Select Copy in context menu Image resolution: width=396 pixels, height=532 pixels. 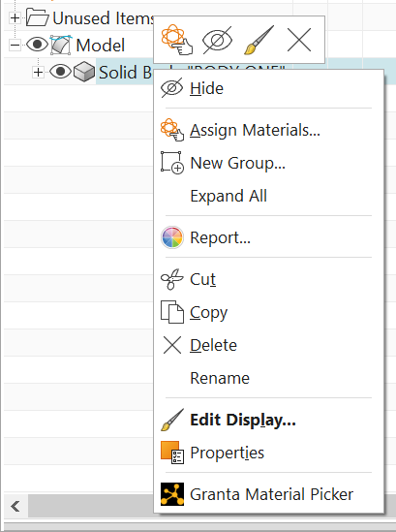[x=268, y=312]
